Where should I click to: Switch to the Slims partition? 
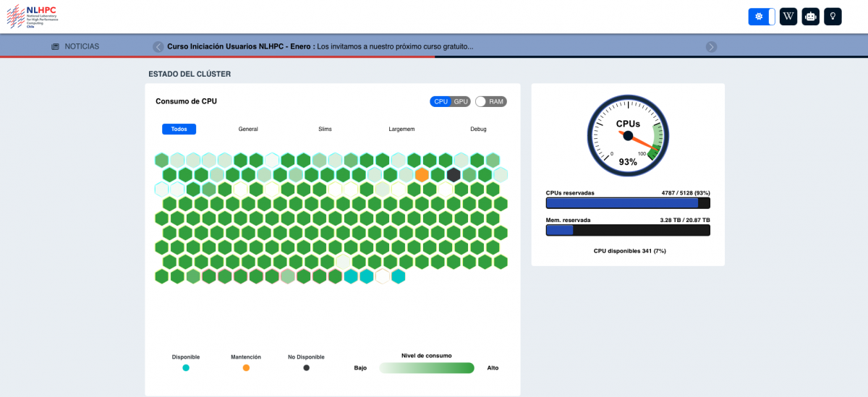(325, 129)
